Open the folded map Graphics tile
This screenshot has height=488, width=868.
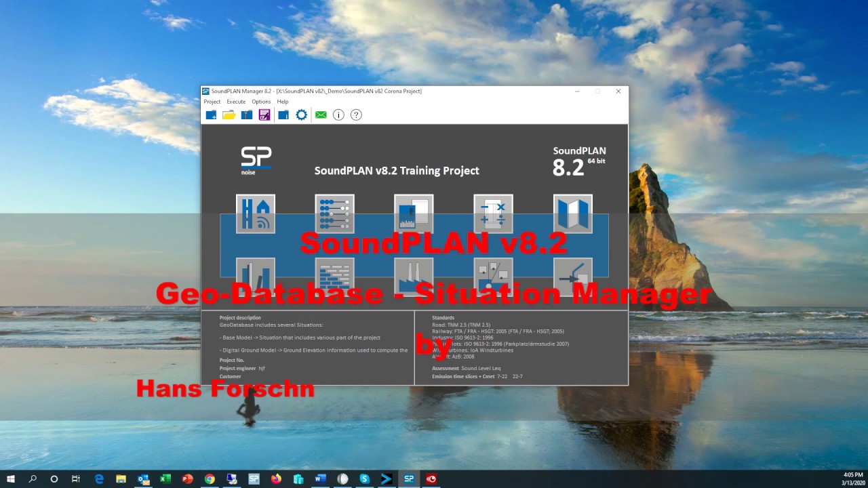pyautogui.click(x=573, y=214)
